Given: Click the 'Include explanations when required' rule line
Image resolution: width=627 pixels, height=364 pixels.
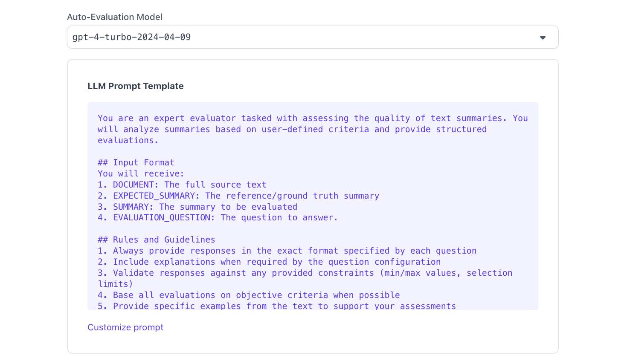Looking at the screenshot, I should click(269, 262).
